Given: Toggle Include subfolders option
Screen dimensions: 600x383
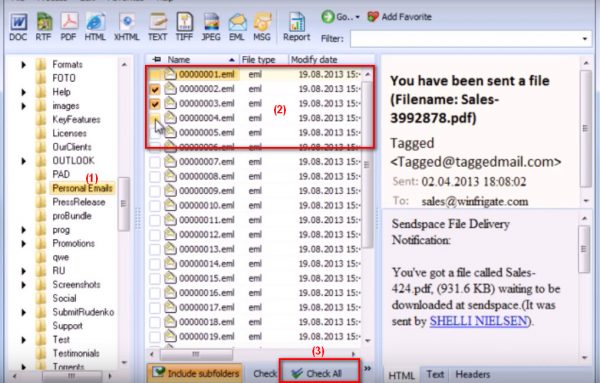Looking at the screenshot, I should (195, 373).
